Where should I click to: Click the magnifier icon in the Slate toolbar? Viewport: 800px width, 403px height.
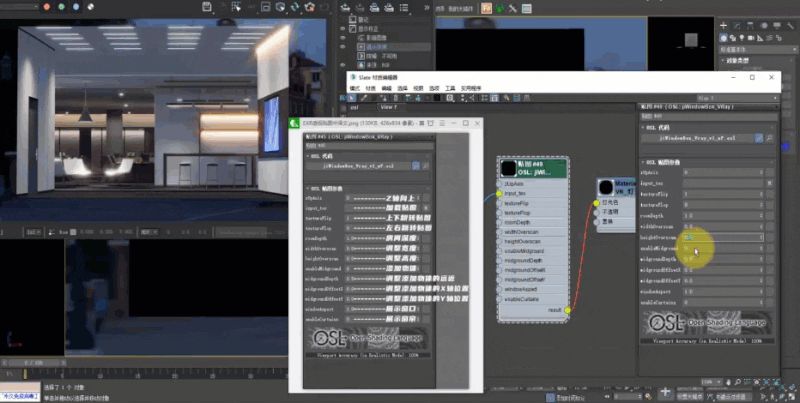pos(450,98)
